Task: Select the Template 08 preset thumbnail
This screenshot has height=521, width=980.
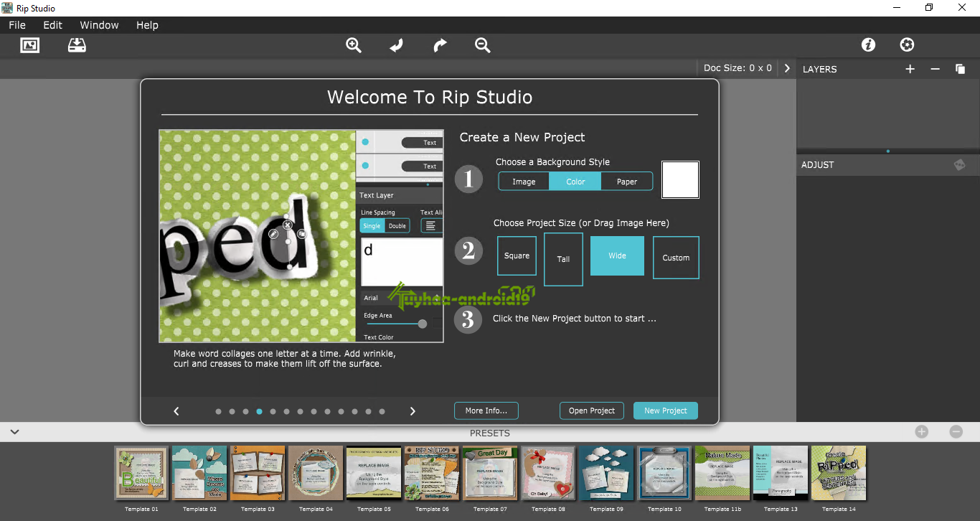Action: point(548,473)
